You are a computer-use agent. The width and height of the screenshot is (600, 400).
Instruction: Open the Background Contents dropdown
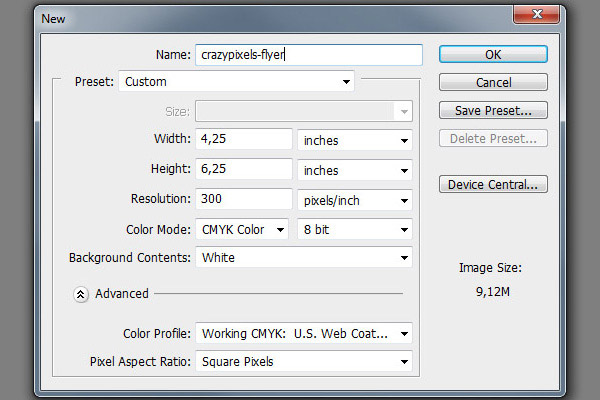coord(303,258)
